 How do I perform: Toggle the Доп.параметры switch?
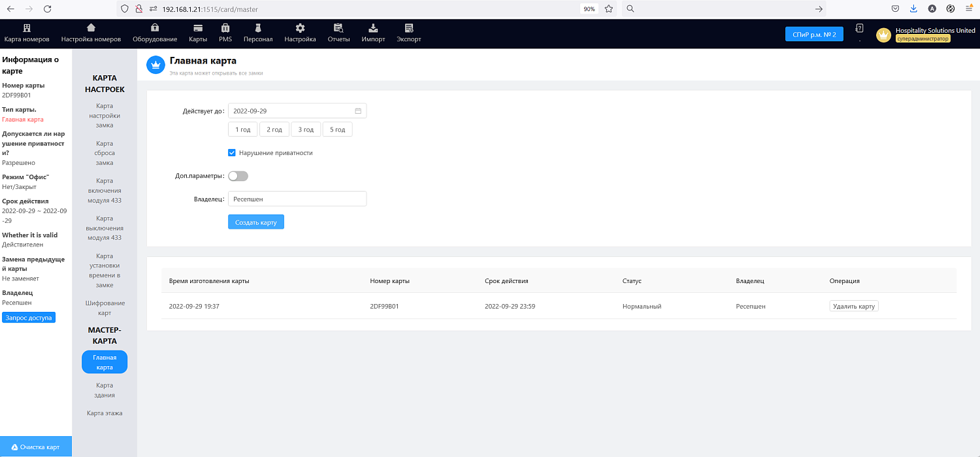coord(238,176)
